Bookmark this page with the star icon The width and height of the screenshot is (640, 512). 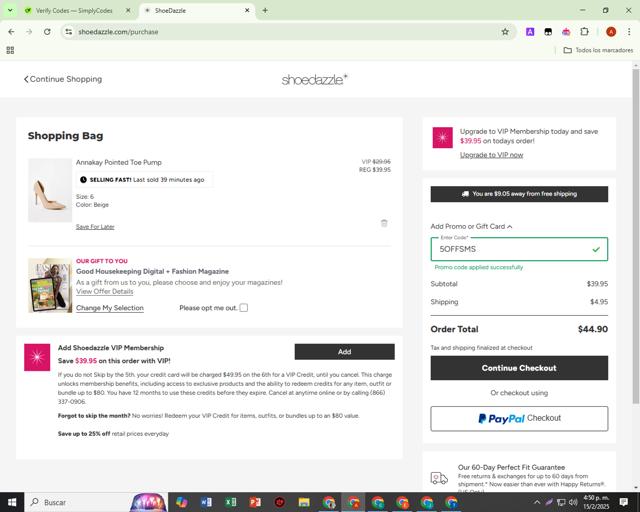coord(505,32)
